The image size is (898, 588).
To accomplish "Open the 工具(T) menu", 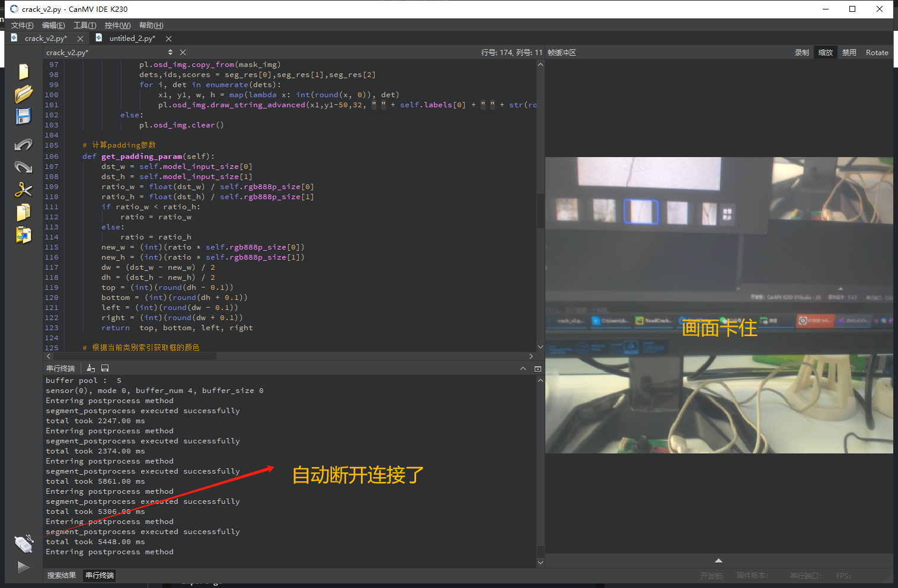I will (85, 25).
